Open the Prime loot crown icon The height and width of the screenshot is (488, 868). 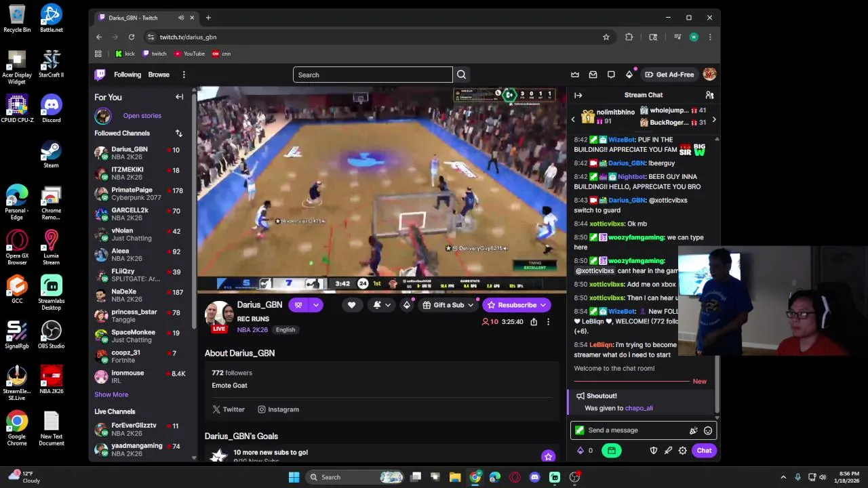click(x=575, y=75)
